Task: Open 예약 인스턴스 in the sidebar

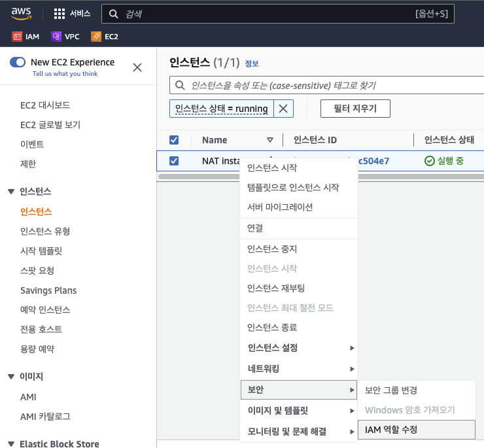Action: pyautogui.click(x=45, y=310)
